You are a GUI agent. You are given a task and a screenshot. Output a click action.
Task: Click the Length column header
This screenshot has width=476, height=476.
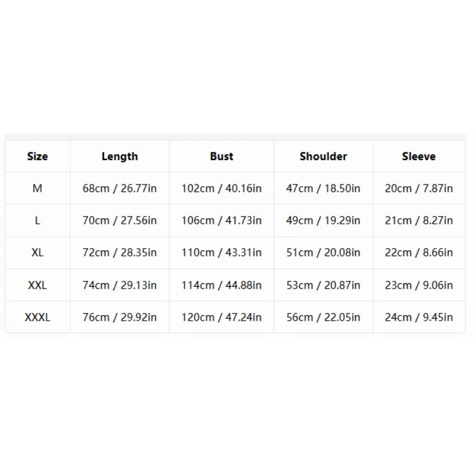tap(120, 156)
